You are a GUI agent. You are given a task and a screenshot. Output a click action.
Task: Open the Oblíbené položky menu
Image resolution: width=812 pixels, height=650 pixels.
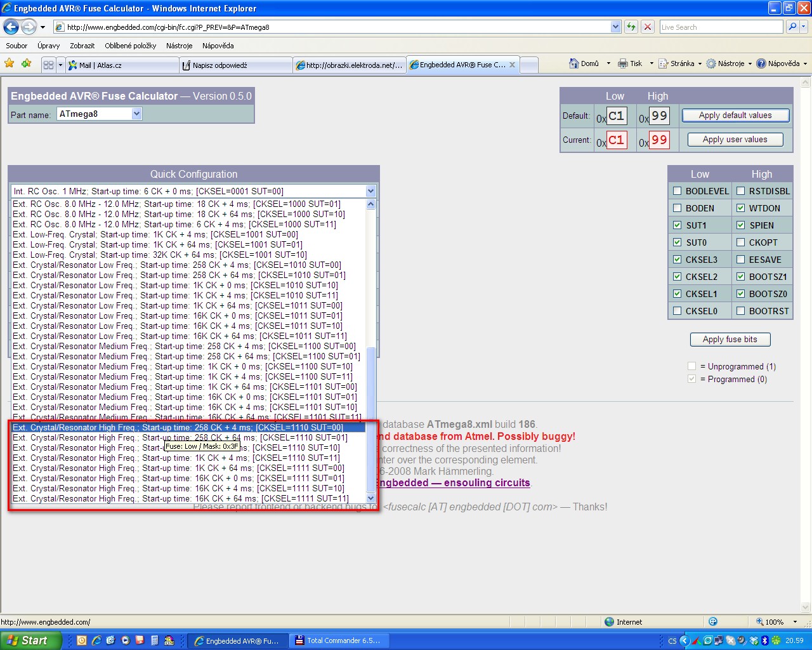131,46
